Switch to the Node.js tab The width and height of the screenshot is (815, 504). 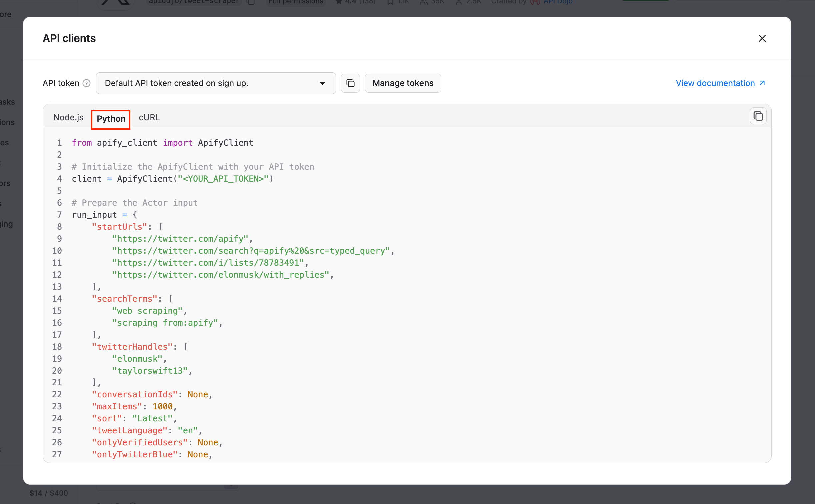[x=68, y=117]
